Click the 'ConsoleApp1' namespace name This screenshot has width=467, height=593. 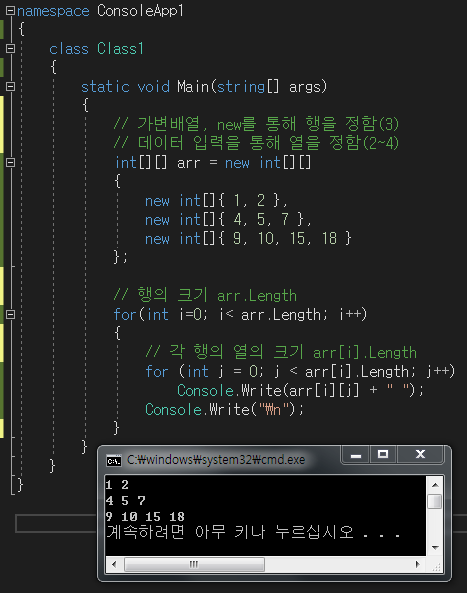tap(140, 11)
